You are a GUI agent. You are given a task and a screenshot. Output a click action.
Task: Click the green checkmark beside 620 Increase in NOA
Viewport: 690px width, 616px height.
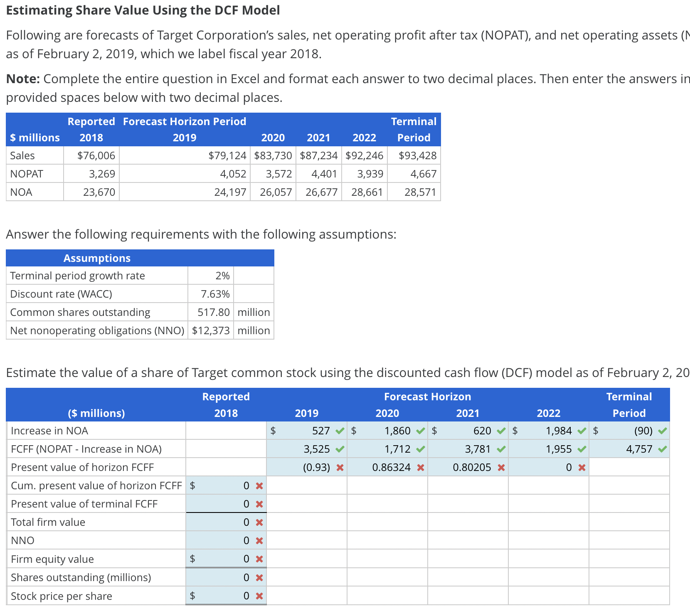(x=501, y=431)
